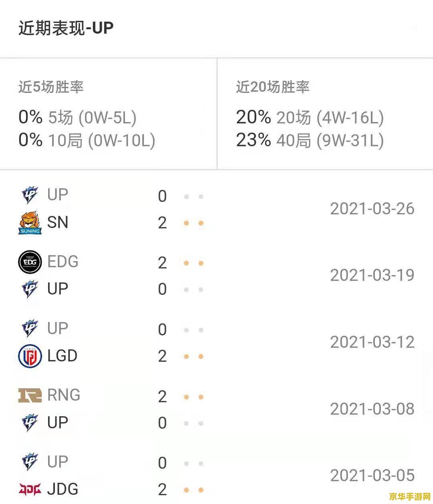The width and height of the screenshot is (433, 504).
Task: Open the match dated 2021-03-19
Action: tap(216, 276)
